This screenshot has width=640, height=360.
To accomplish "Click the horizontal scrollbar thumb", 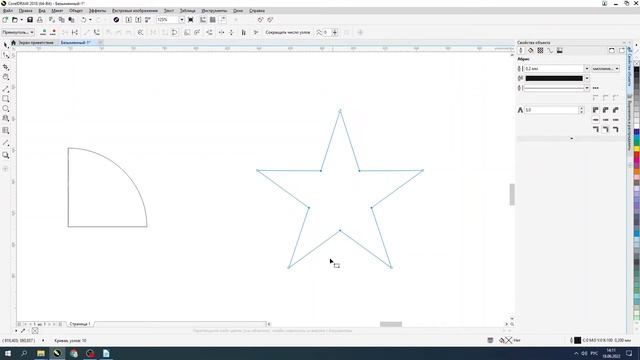I will [x=391, y=324].
